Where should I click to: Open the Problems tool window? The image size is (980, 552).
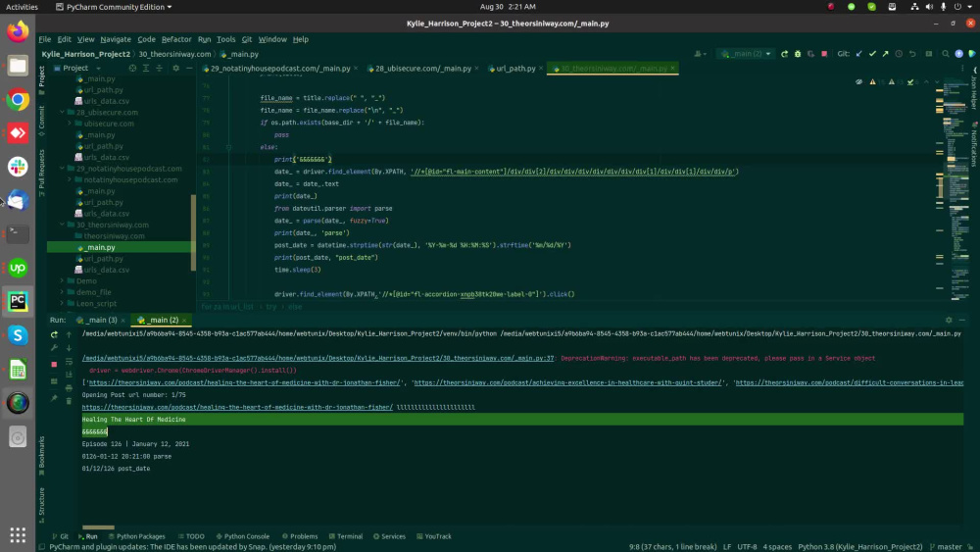tap(300, 536)
